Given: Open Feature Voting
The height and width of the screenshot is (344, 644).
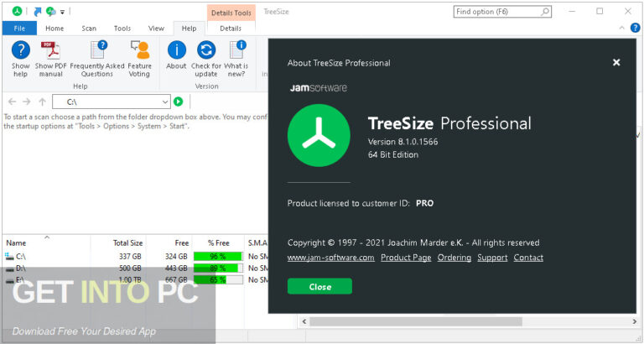Looking at the screenshot, I should [140, 59].
